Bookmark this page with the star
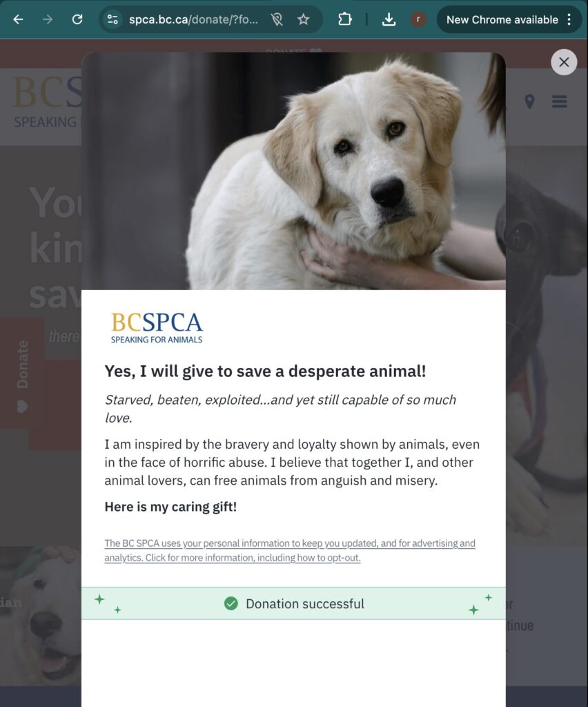Viewport: 588px width, 707px height. (x=304, y=19)
